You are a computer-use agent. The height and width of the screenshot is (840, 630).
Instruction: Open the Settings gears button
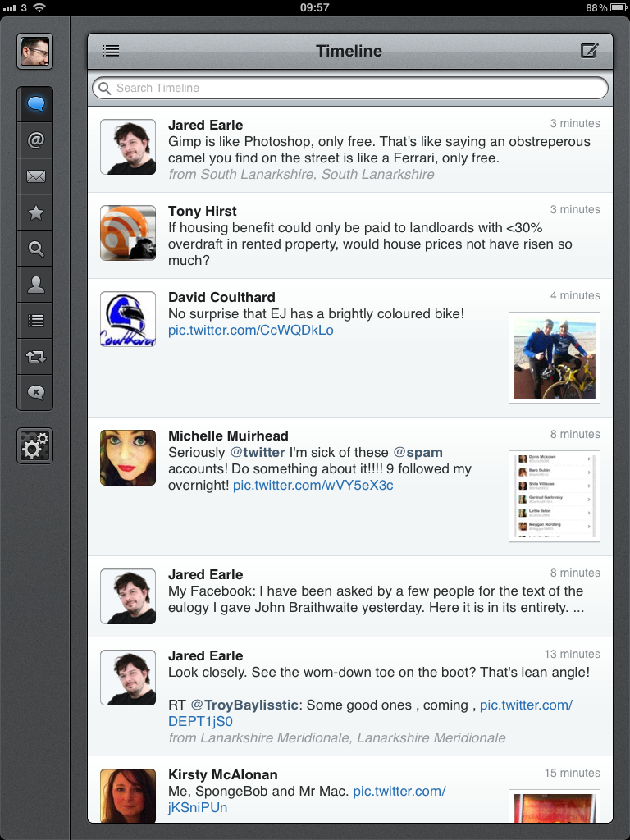(35, 447)
